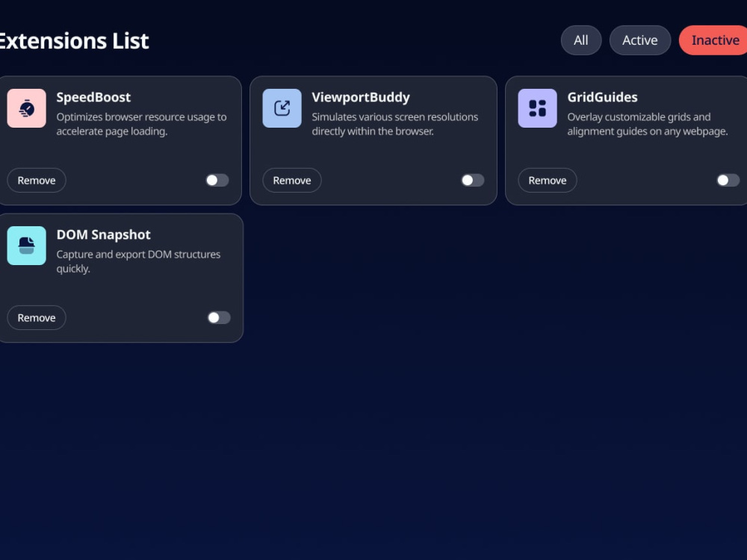Click the 'Overlay customizable grids' description
The width and height of the screenshot is (747, 560).
tap(648, 124)
